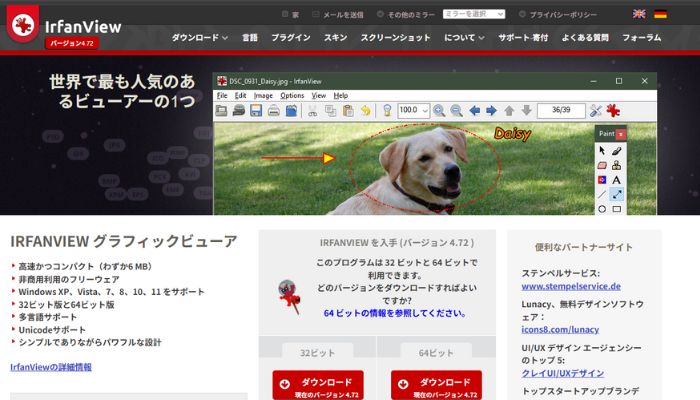
Task: Click the 32-bit ダウンロード red button
Action: coord(318,386)
